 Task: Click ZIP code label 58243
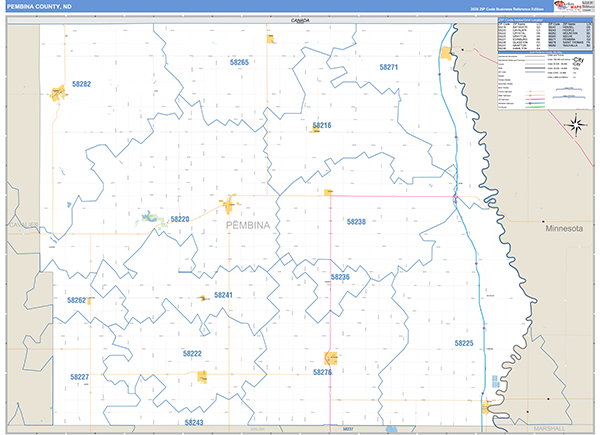[x=194, y=422]
